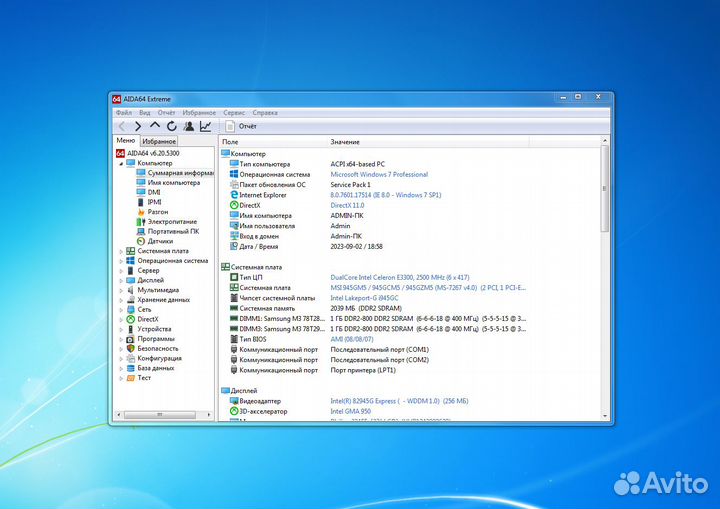
Task: Click the user profile icon in toolbar
Action: click(188, 127)
